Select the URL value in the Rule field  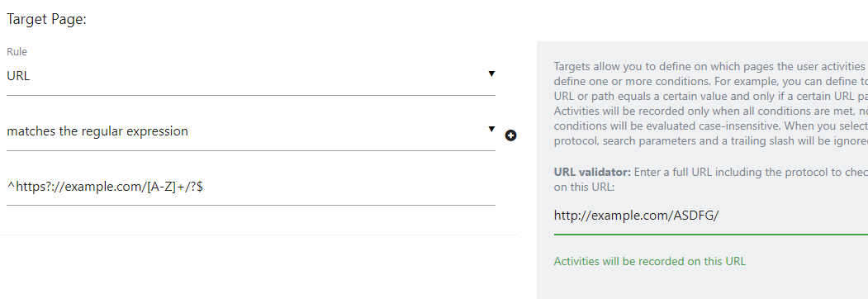click(18, 76)
